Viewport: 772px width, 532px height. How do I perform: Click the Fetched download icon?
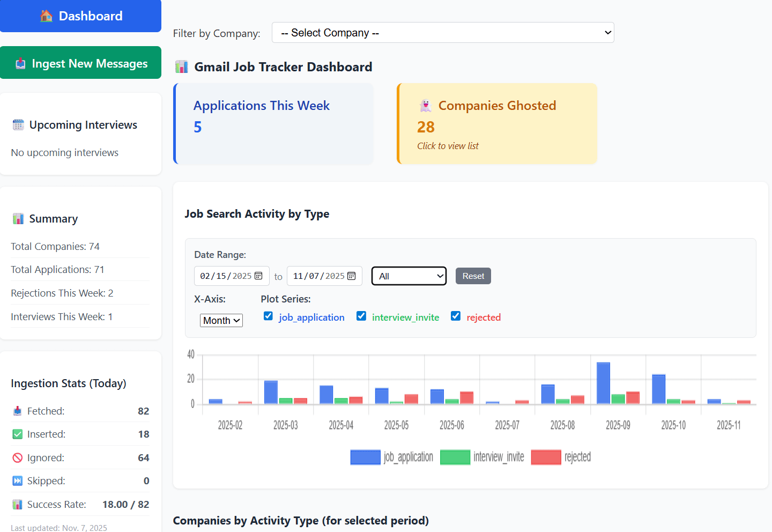coord(17,411)
